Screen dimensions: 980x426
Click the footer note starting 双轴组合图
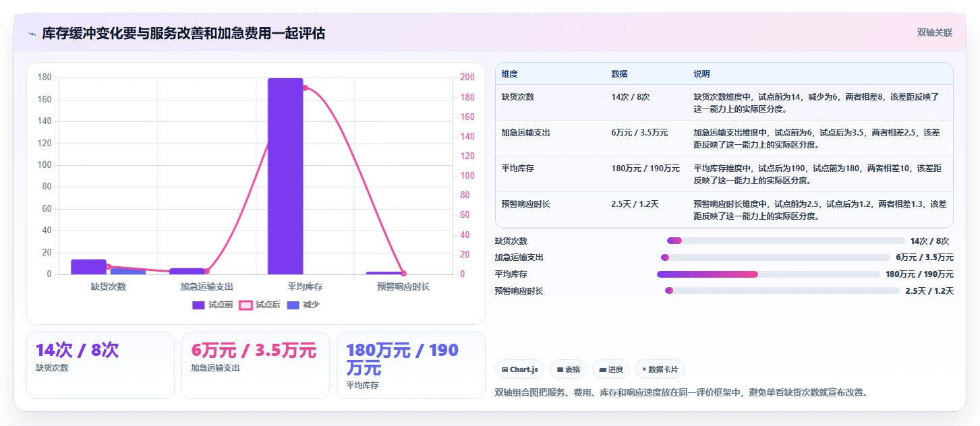[681, 392]
